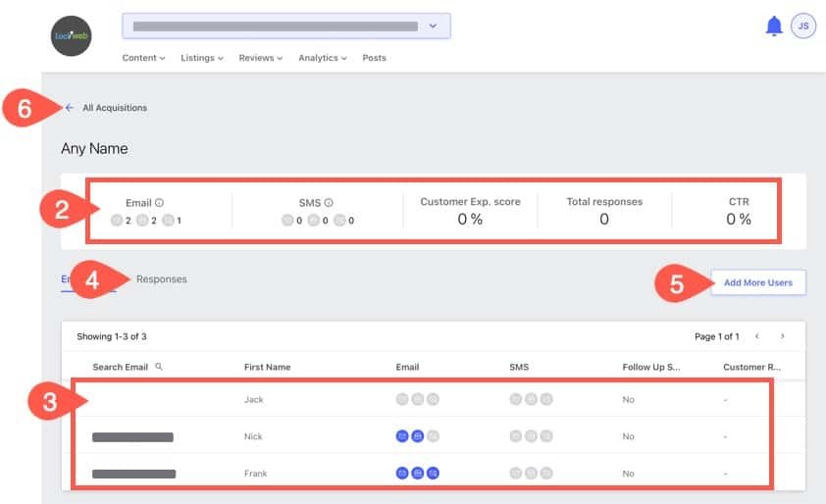Select the first name Nick
Screen dimensions: 826x504
253,436
